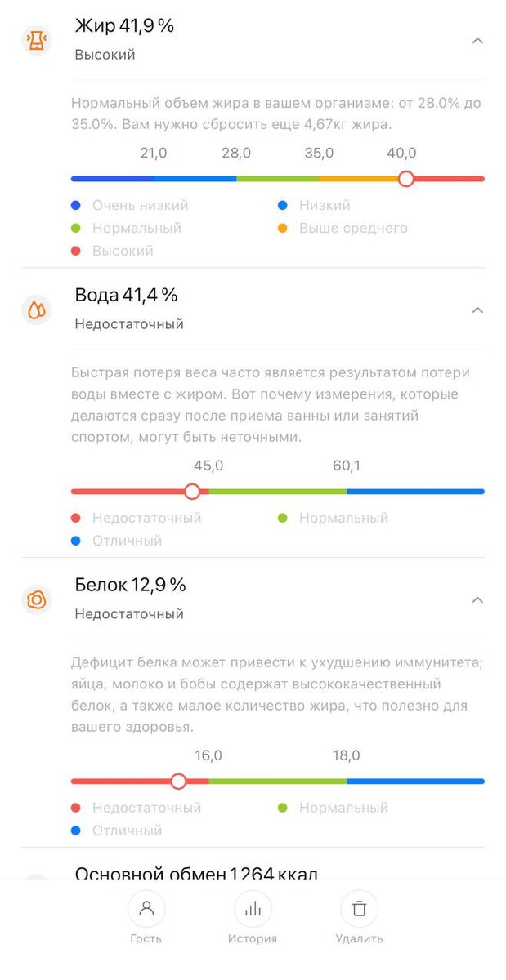Click the green Нормальный dot under water
Image resolution: width=506 pixels, height=980 pixels.
tap(284, 518)
